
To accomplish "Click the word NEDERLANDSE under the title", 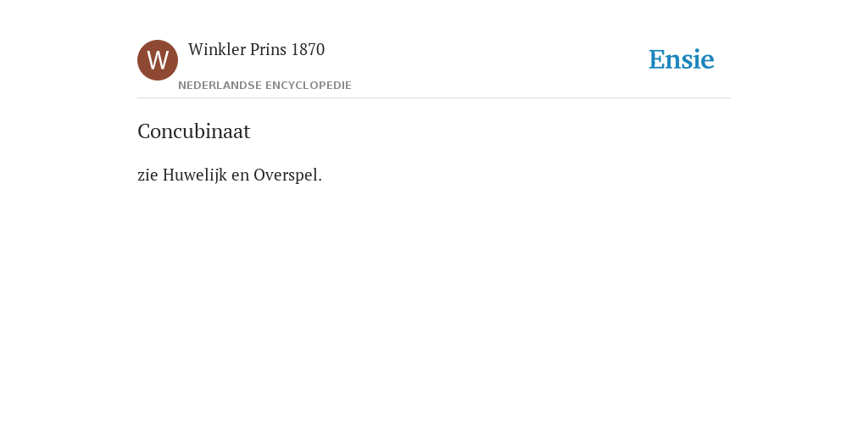I will pos(220,86).
